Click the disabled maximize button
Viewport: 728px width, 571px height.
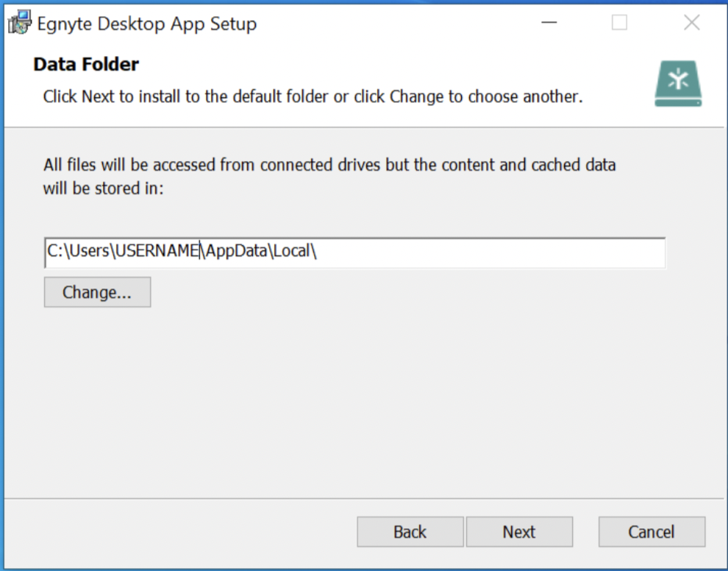coord(619,22)
